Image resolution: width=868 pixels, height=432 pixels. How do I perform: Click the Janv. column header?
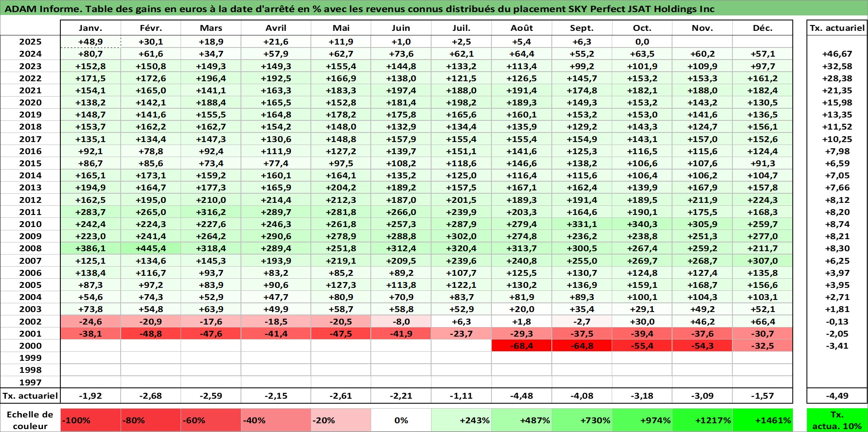[91, 28]
